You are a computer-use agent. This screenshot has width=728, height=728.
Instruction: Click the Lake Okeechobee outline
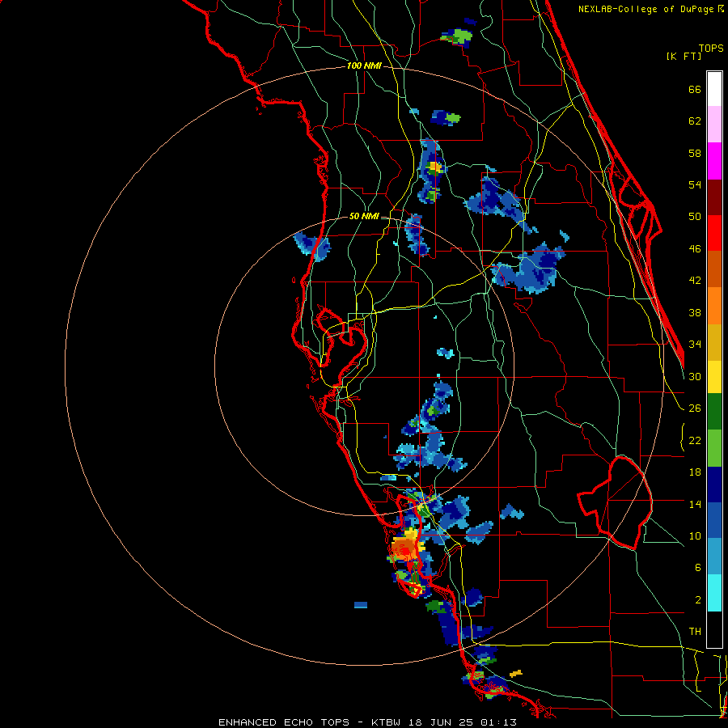[616, 503]
